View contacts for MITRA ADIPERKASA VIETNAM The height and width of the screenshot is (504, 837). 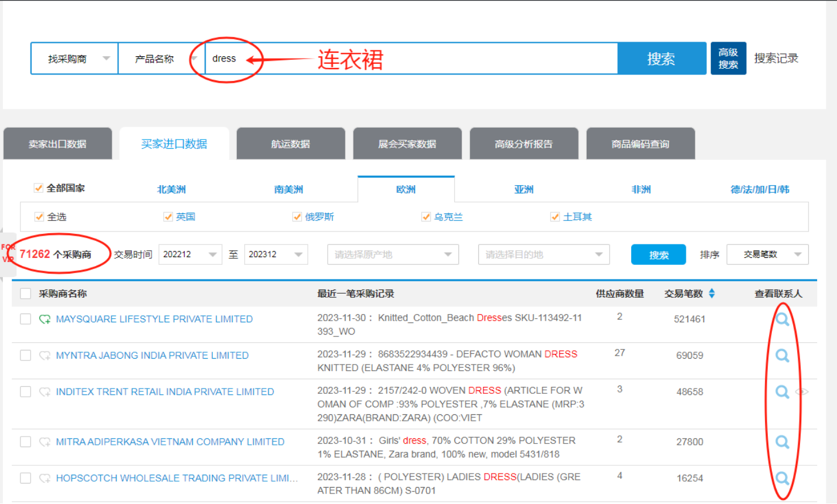pos(782,442)
